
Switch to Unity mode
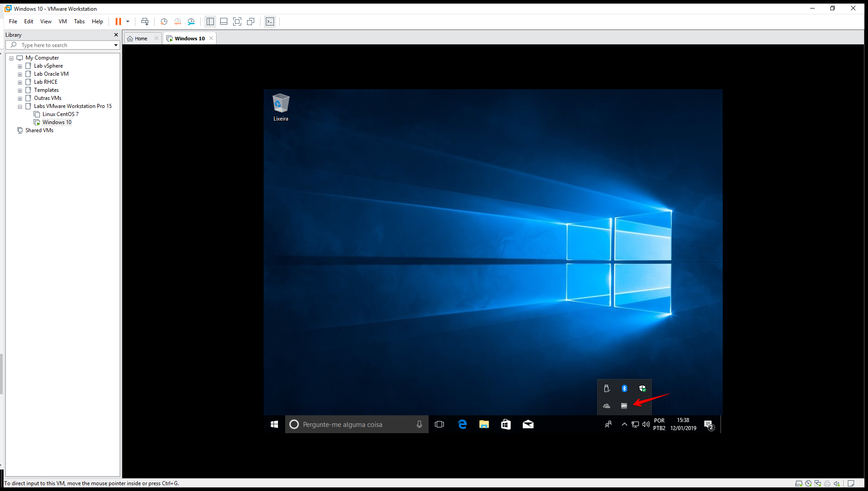(x=251, y=22)
